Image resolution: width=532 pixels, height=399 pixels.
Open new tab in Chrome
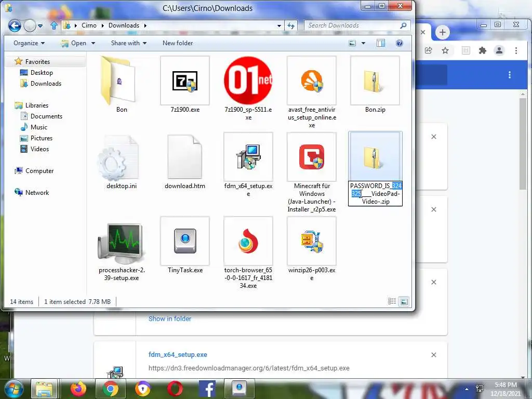tap(443, 33)
